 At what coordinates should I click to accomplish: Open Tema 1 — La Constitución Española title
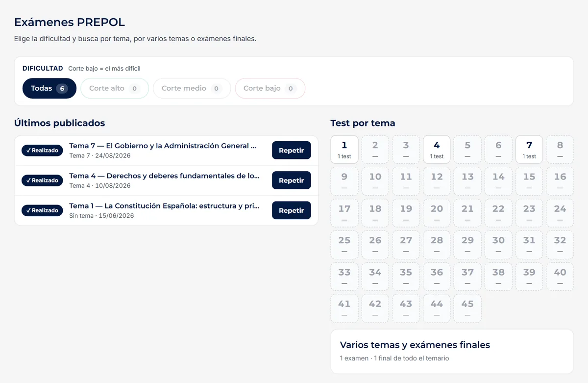[x=165, y=205]
